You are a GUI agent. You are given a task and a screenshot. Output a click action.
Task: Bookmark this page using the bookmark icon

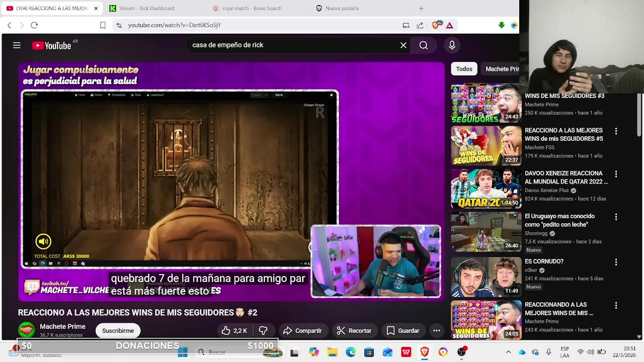[x=103, y=25]
